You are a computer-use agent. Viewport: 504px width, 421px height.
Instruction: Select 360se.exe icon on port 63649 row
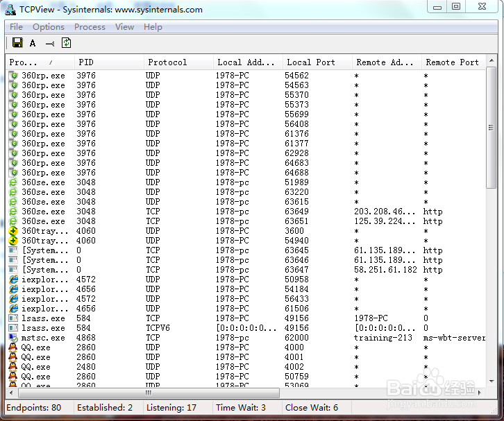pyautogui.click(x=13, y=212)
